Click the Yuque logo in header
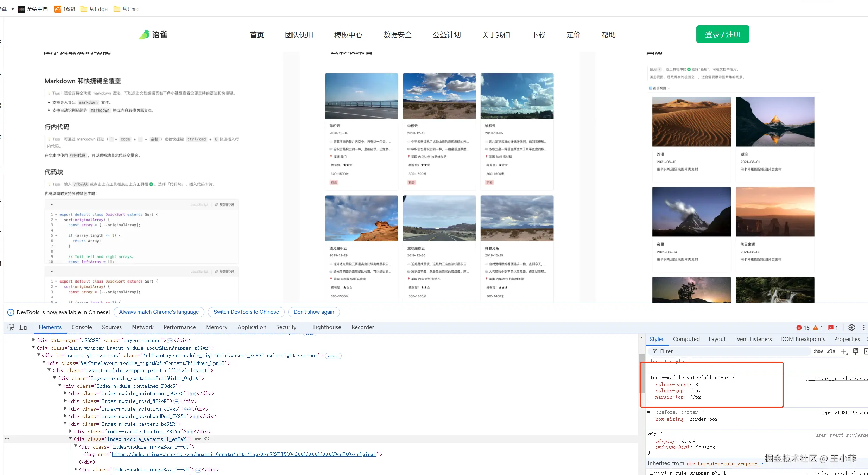Image resolution: width=868 pixels, height=475 pixels. tap(153, 34)
